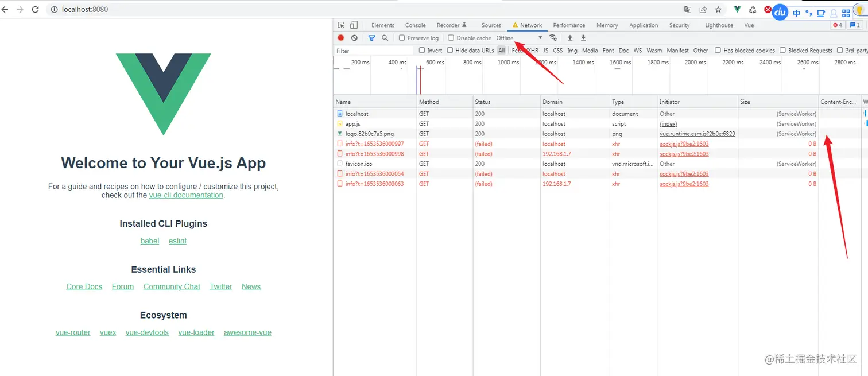Image resolution: width=868 pixels, height=376 pixels.
Task: Visit the Community Chat link
Action: tap(172, 286)
